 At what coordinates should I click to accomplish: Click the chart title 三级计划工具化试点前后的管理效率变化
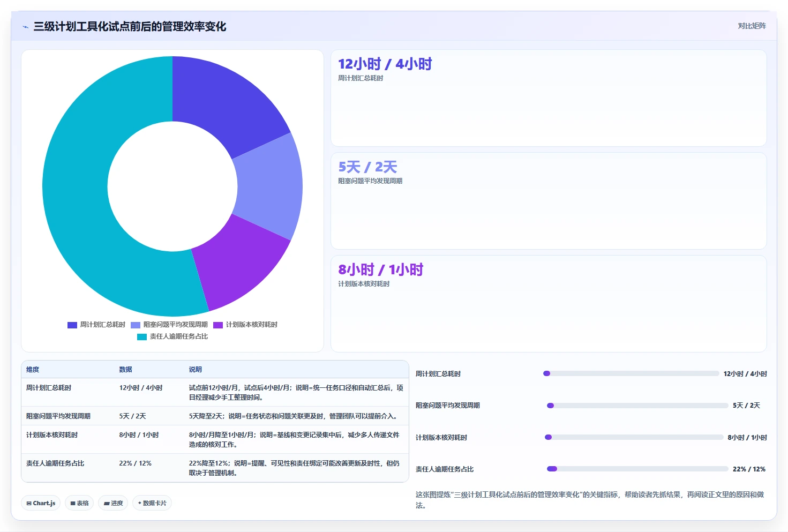[x=130, y=27]
